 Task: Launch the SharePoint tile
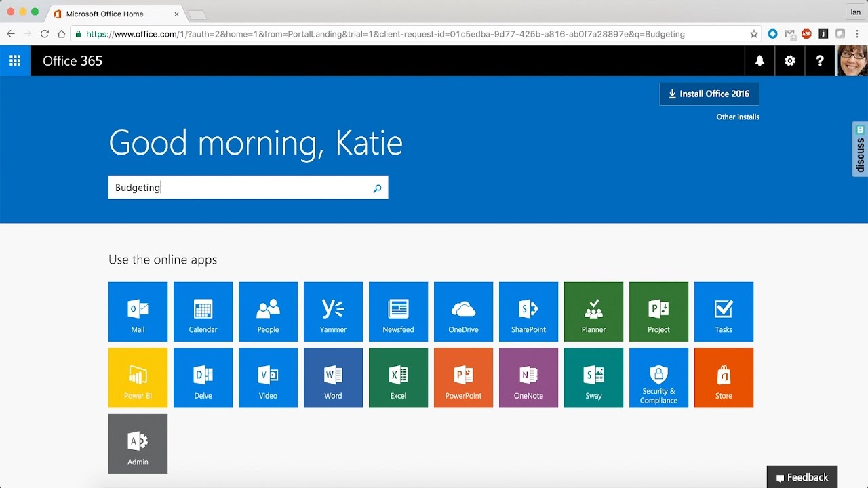[528, 311]
